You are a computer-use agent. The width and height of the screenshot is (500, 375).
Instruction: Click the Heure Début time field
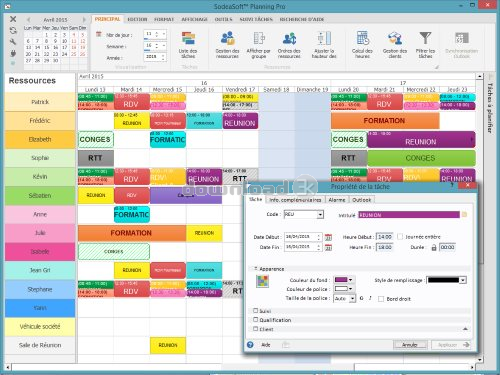coord(385,237)
